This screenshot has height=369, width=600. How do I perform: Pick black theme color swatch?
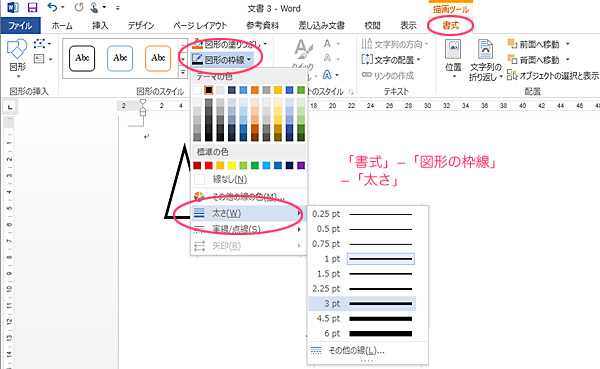[209, 90]
